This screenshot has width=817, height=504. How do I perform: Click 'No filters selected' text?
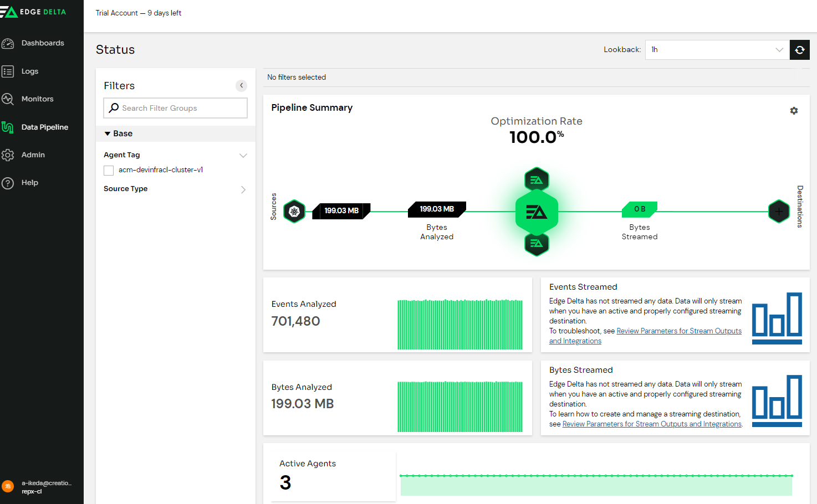(x=297, y=78)
